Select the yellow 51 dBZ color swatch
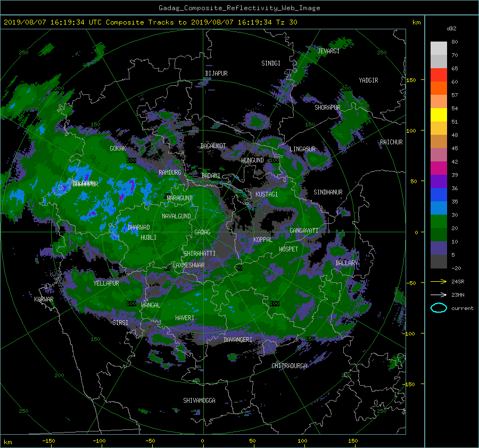This screenshot has width=479, height=448. point(439,115)
